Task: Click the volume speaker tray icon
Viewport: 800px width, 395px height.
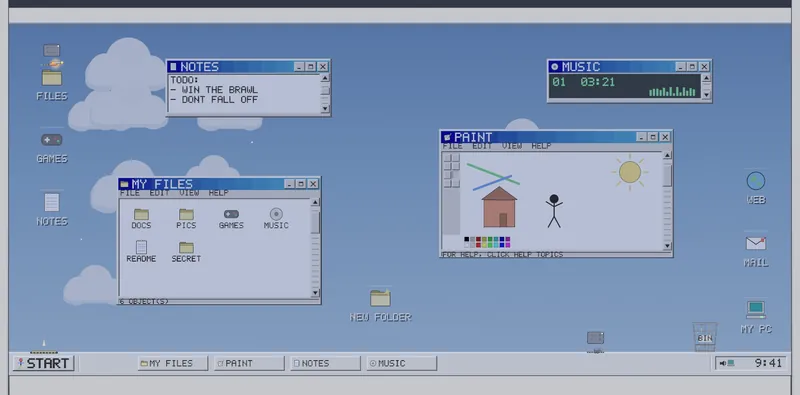Action: click(722, 363)
